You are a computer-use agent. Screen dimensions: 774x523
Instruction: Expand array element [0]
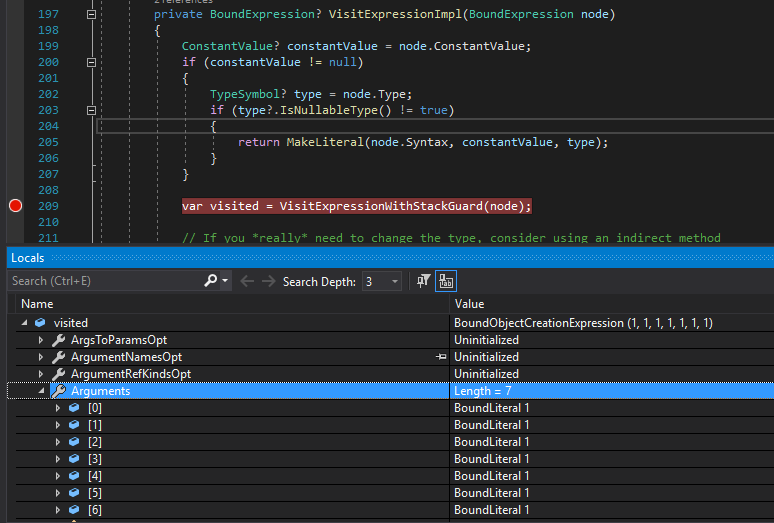point(58,408)
